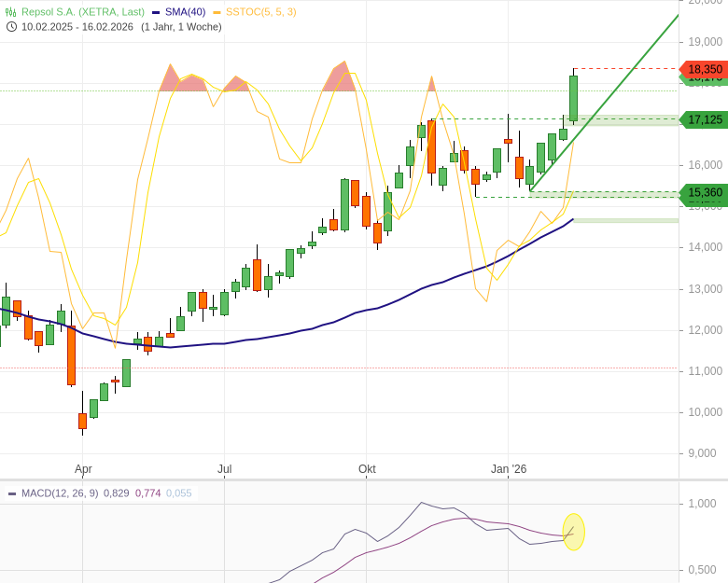
Task: Click the clock icon next to the date range
Action: [11, 26]
